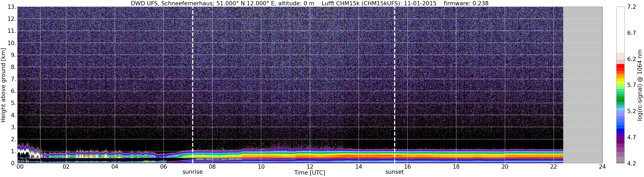
Task: Click the '12' time axis tick label
Action: click(x=310, y=167)
